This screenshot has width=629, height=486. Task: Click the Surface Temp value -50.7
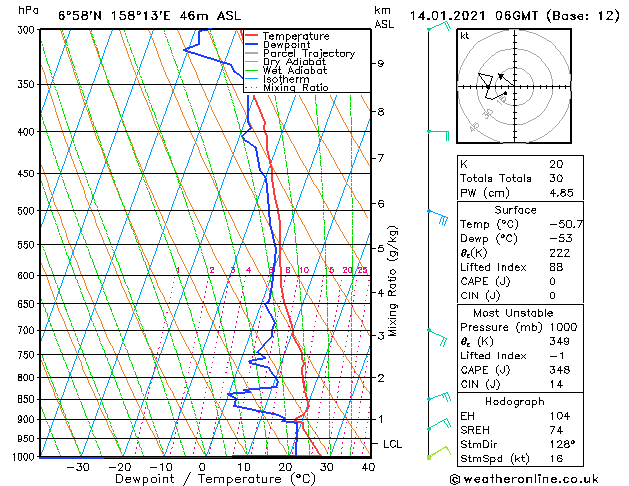pyautogui.click(x=566, y=224)
